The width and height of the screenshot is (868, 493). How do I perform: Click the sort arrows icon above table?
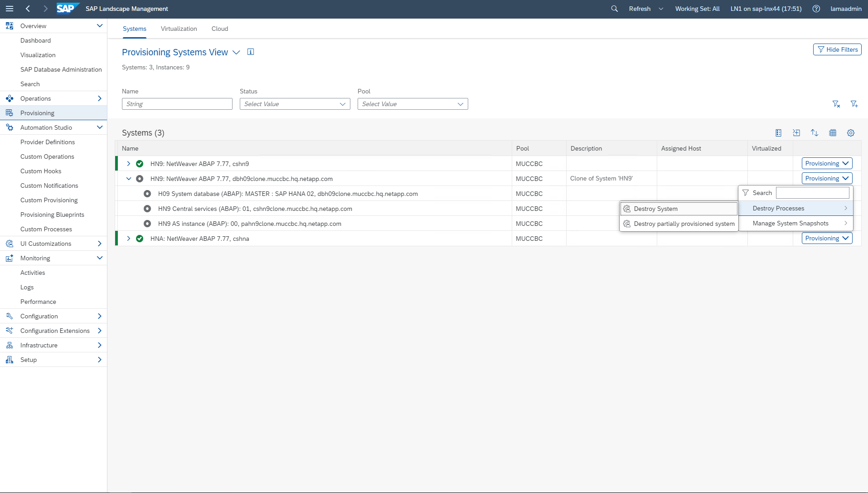(x=815, y=133)
